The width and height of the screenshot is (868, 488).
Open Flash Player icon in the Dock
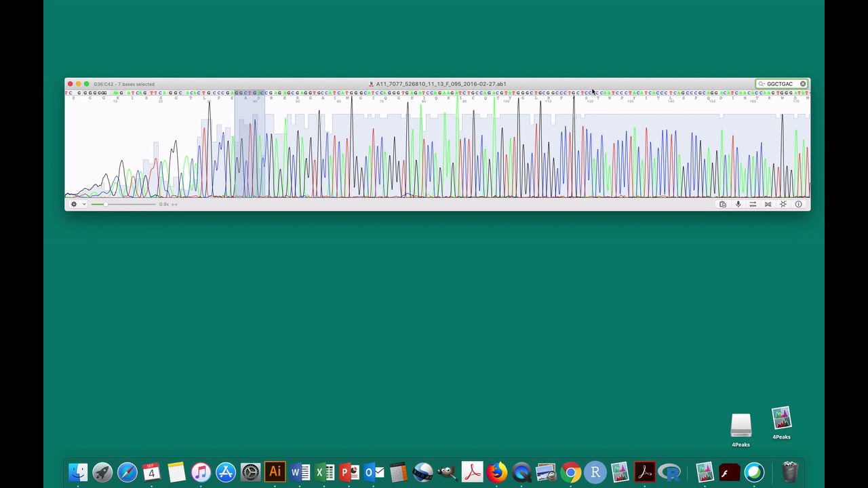pyautogui.click(x=729, y=472)
